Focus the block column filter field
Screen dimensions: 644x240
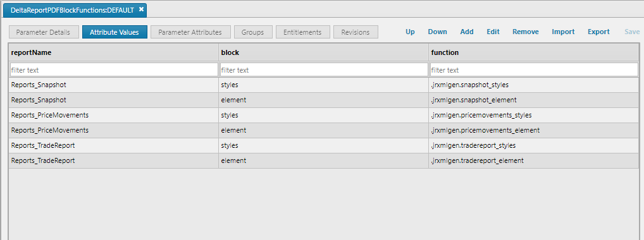click(324, 69)
